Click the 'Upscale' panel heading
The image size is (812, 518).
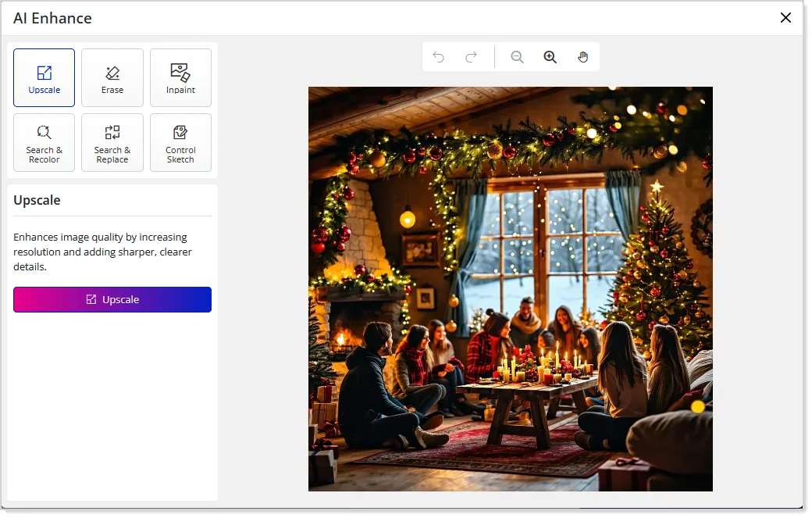pyautogui.click(x=37, y=200)
